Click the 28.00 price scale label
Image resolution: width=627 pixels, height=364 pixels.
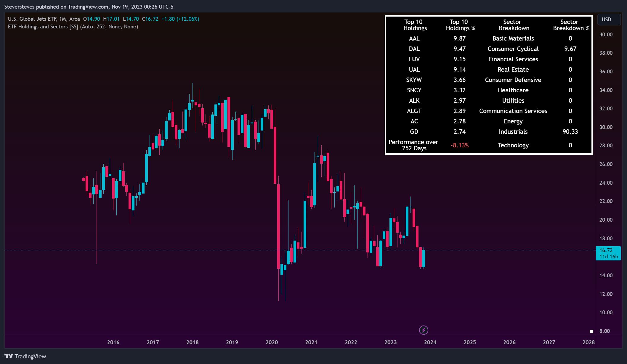[606, 146]
